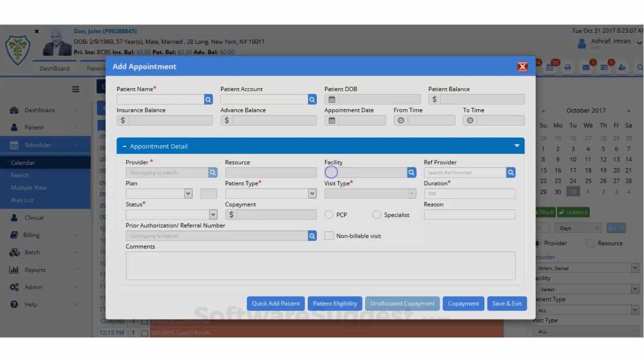Open the Reports menu in sidebar
The width and height of the screenshot is (644, 362).
(35, 270)
